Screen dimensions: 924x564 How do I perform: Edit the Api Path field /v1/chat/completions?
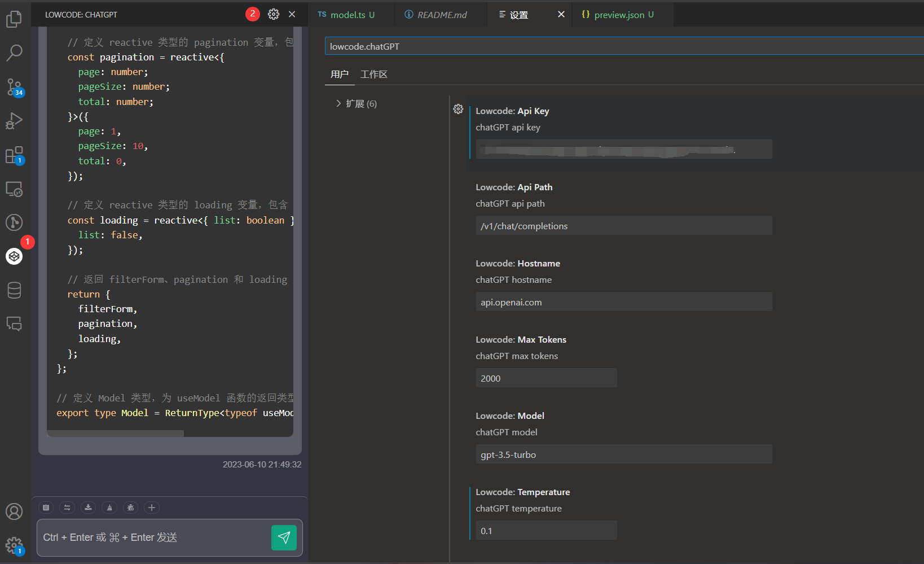[624, 225]
